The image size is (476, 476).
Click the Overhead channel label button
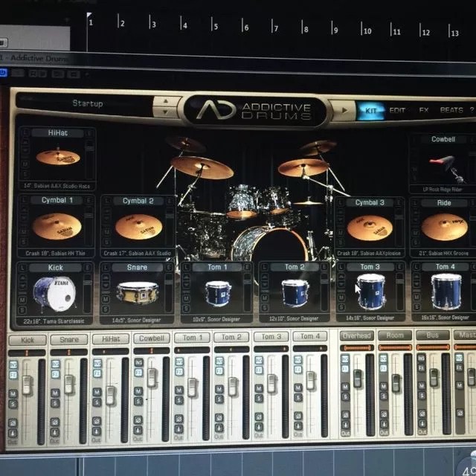[x=356, y=336]
